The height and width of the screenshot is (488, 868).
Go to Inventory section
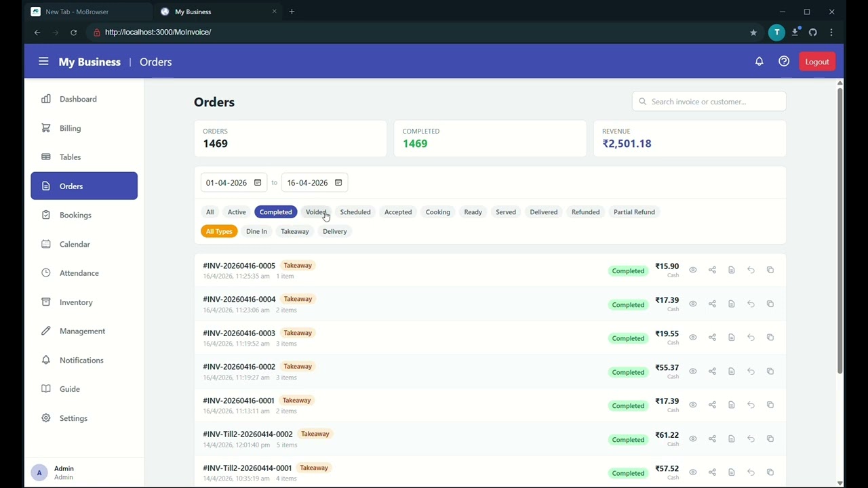(x=84, y=302)
